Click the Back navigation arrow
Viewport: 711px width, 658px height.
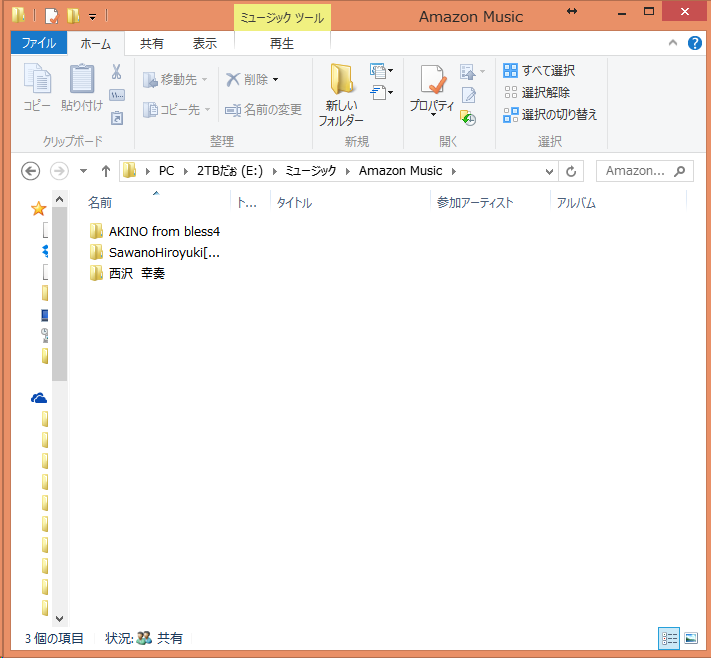coord(30,171)
